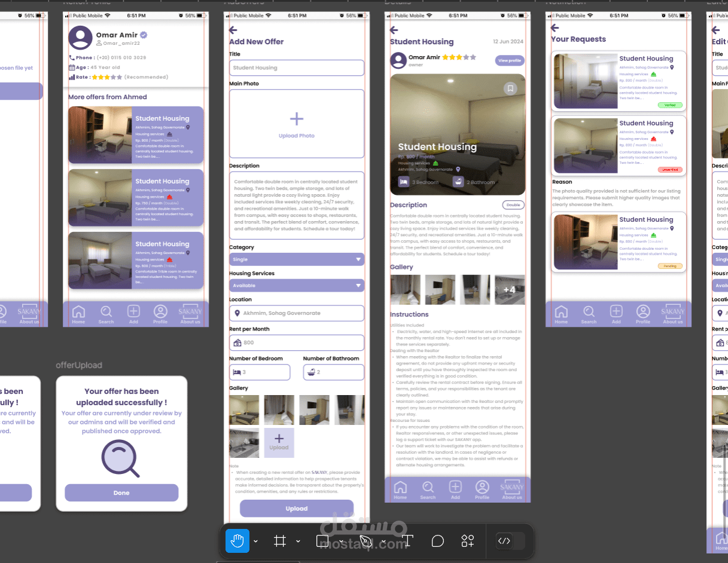Screen dimensions: 728x563
Task: Open the Housing Services 'Available' dropdown
Action: [297, 286]
